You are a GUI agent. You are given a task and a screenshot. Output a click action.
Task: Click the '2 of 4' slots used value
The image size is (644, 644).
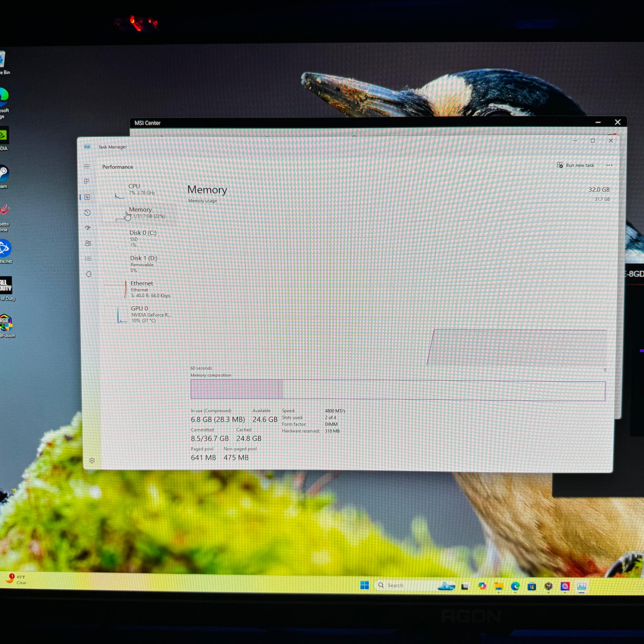click(x=330, y=417)
